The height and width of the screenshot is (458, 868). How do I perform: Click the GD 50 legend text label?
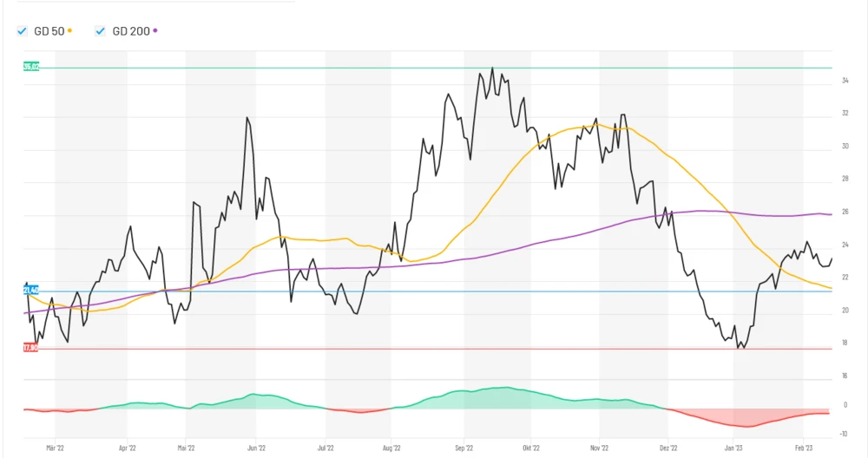pyautogui.click(x=48, y=31)
